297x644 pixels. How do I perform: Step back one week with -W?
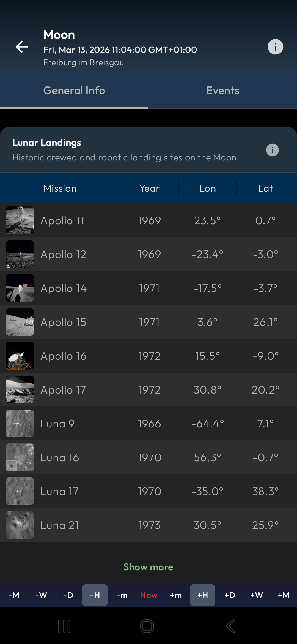[x=41, y=595]
